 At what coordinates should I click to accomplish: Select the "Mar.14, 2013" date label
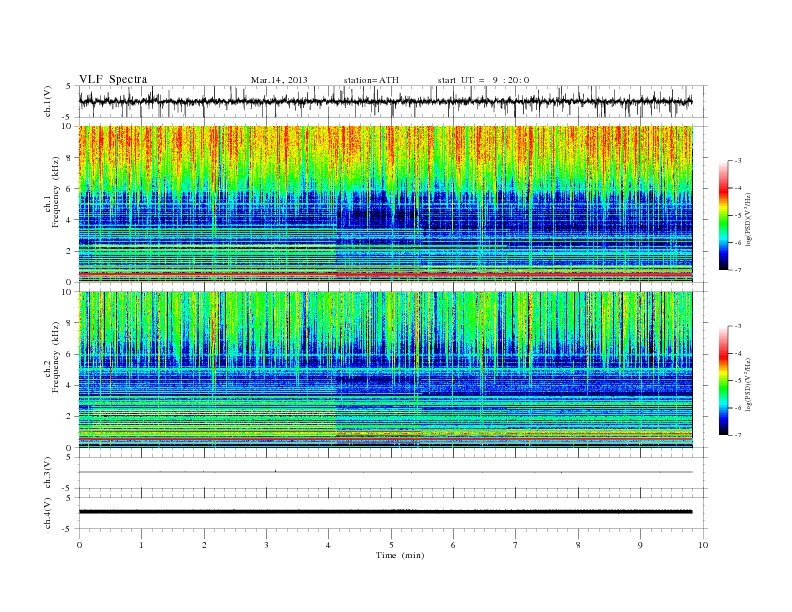[x=279, y=80]
